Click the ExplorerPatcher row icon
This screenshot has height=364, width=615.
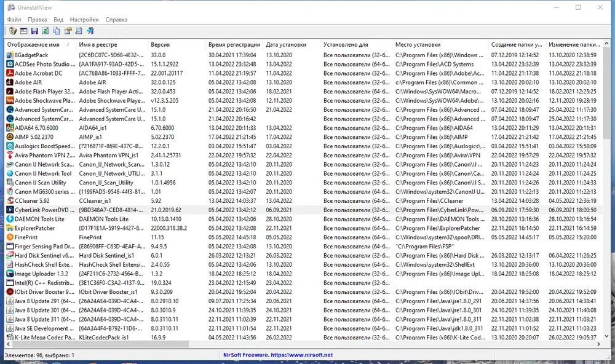[x=10, y=228]
